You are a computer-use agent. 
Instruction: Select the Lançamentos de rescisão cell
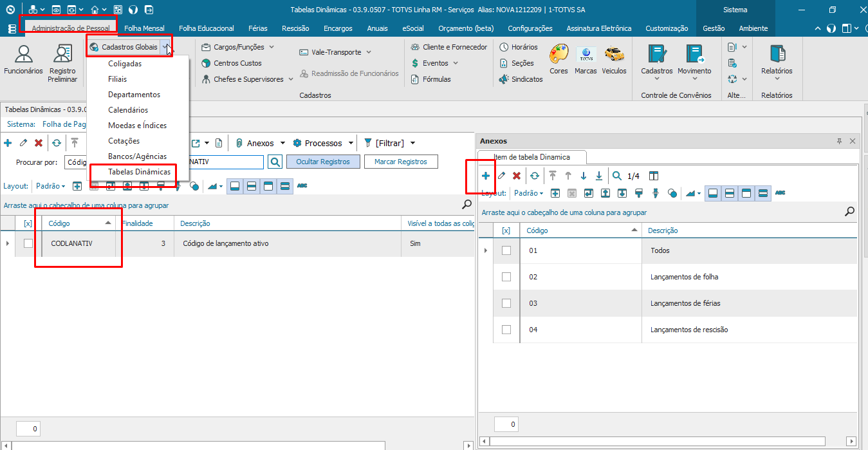(x=750, y=330)
